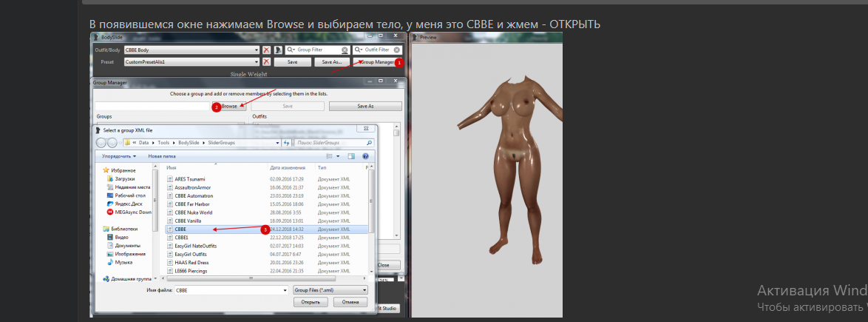Open the Упорядочить menu

(118, 156)
